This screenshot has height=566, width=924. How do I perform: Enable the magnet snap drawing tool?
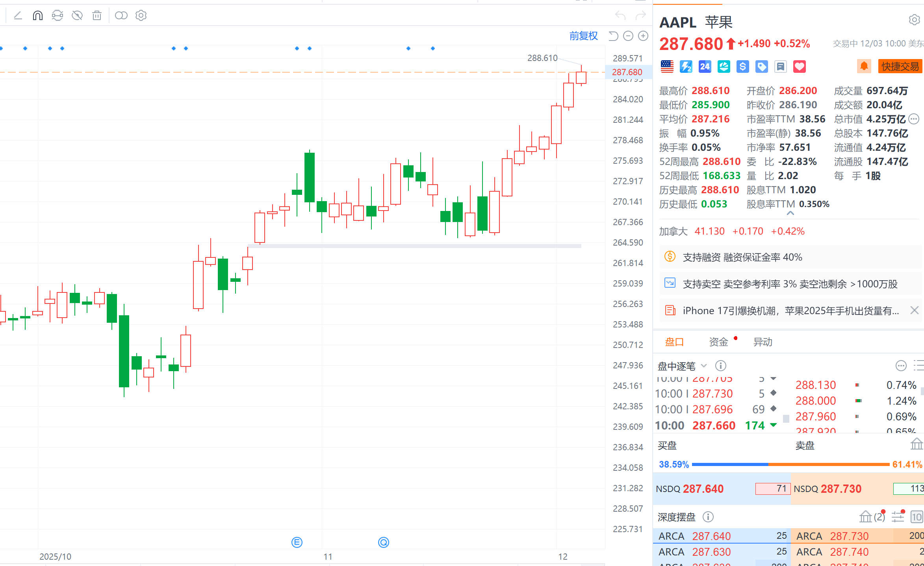click(x=38, y=16)
